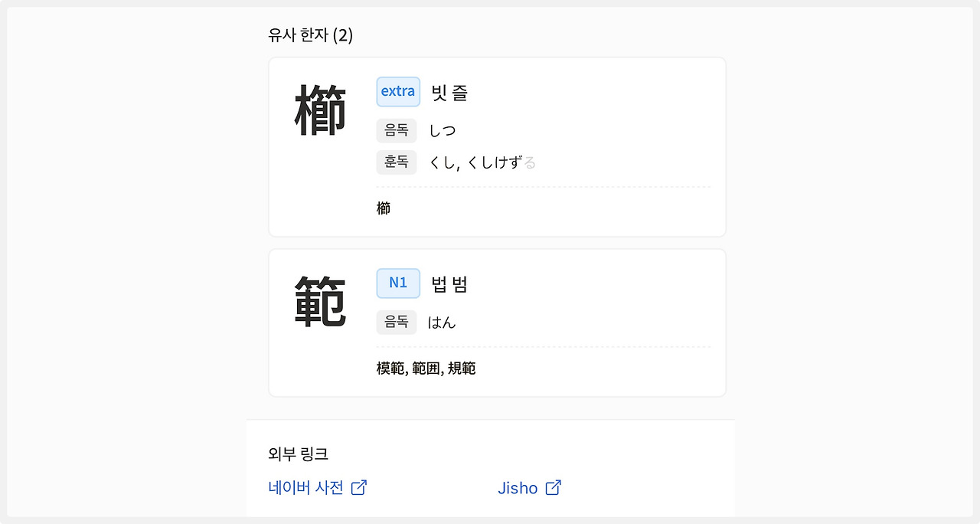
Task: Click the 법 범 meaning title
Action: pos(449,284)
